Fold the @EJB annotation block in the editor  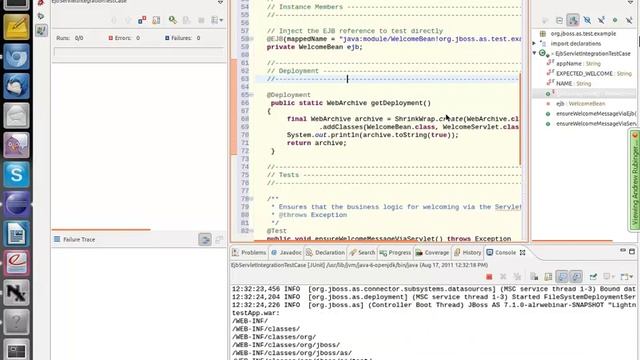pos(251,39)
